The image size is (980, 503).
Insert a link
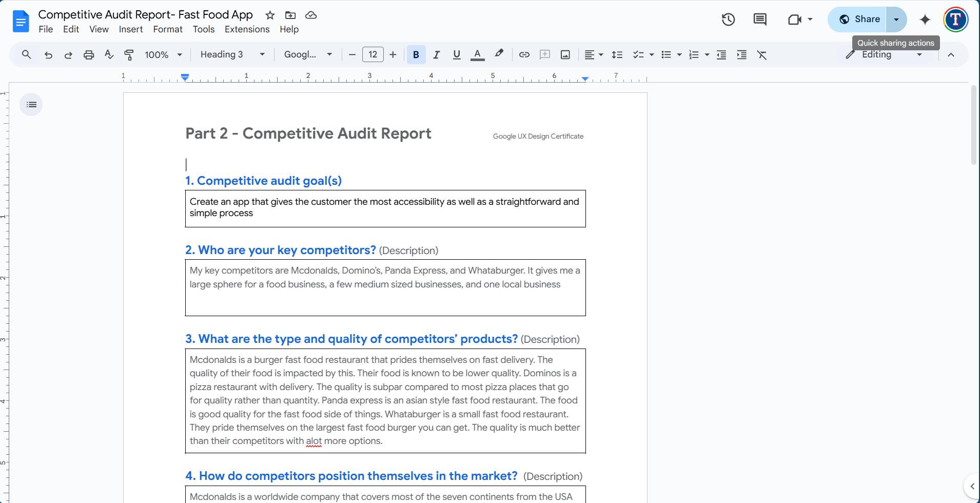coord(524,54)
